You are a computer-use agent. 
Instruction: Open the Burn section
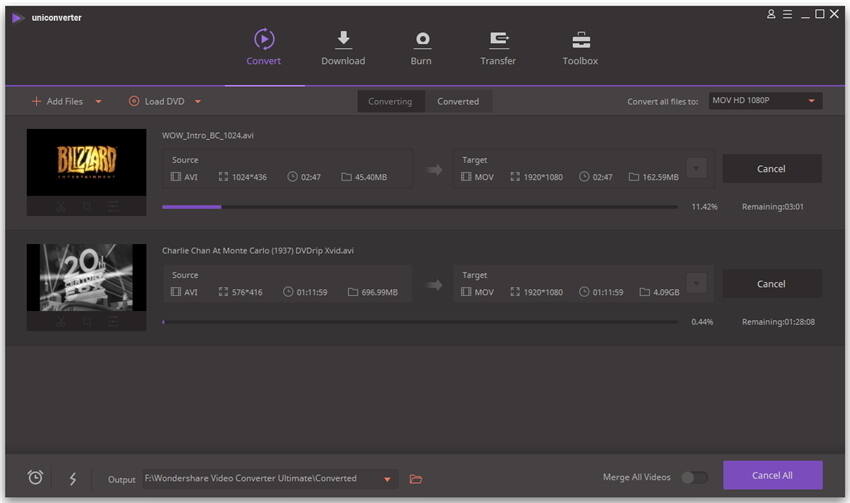point(421,48)
